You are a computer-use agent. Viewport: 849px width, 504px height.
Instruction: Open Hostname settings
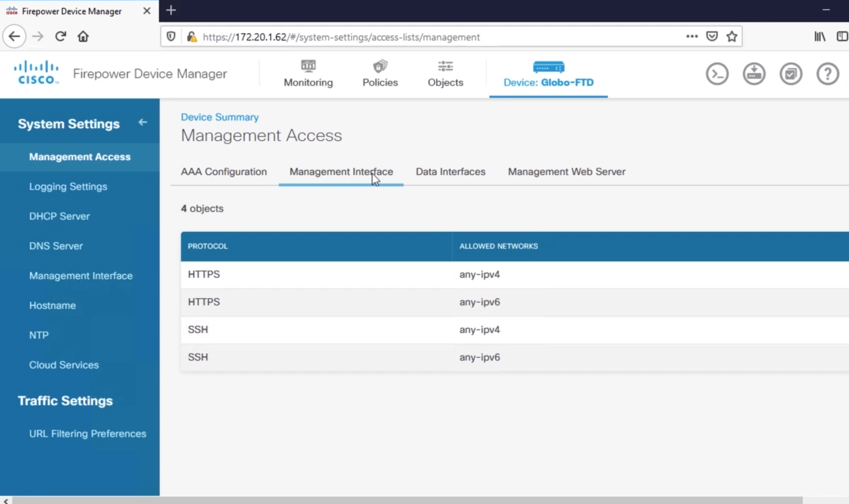[52, 305]
